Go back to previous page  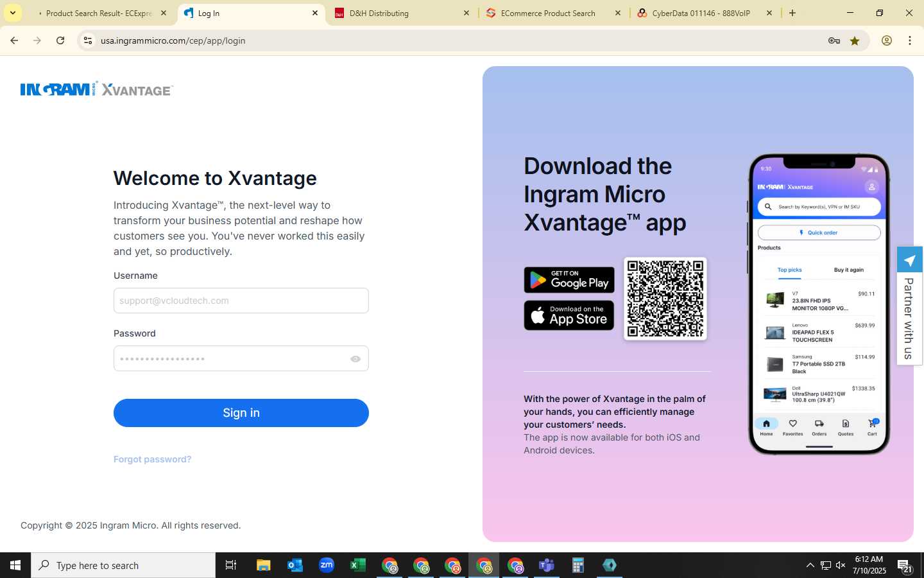click(14, 40)
